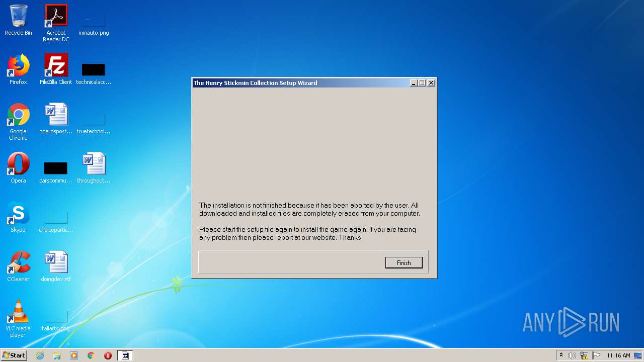Select the Firefox desktop shortcut
This screenshot has height=362, width=644.
pos(18,70)
